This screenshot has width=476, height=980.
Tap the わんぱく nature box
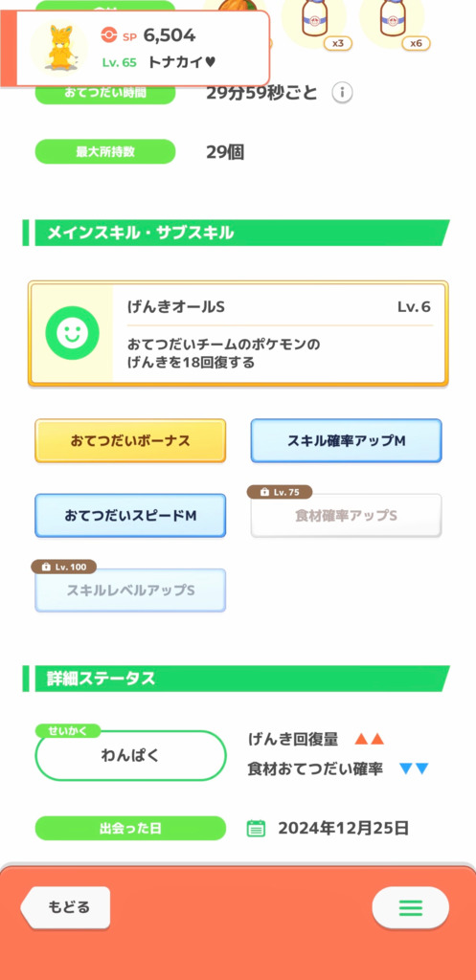tap(130, 755)
